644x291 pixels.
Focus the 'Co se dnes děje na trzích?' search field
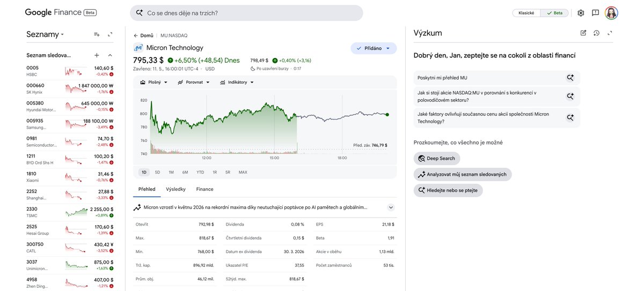pyautogui.click(x=246, y=13)
